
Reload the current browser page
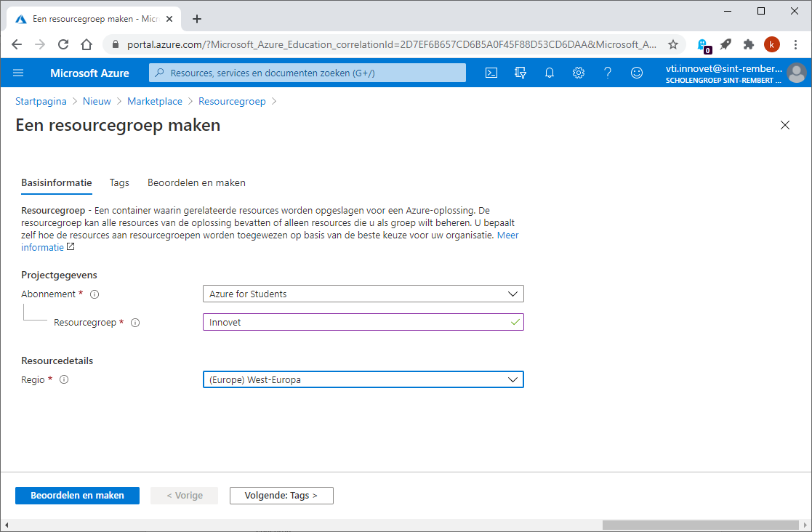63,44
